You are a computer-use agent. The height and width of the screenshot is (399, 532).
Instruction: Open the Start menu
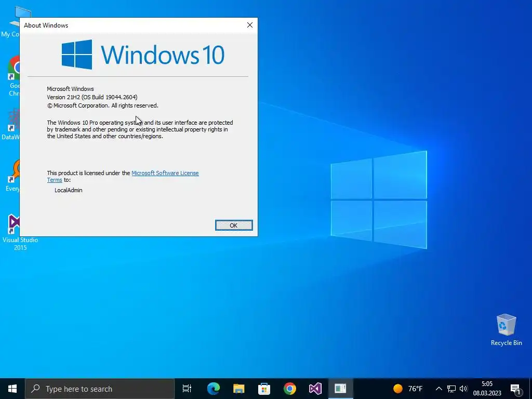coord(12,389)
